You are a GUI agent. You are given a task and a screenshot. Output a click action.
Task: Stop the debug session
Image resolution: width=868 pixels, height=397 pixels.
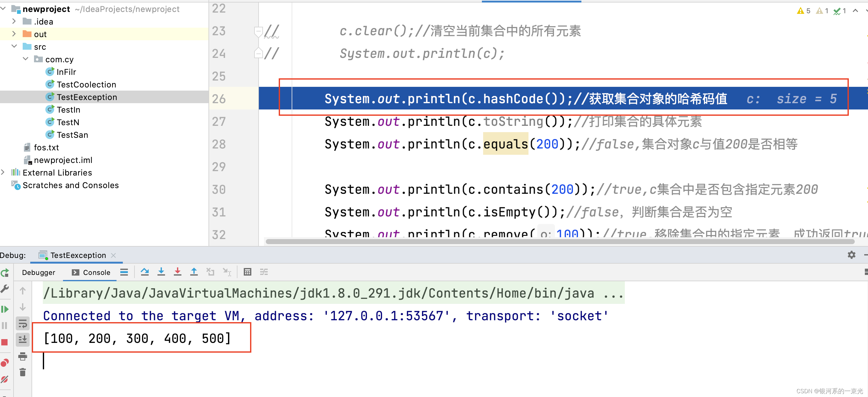5,342
